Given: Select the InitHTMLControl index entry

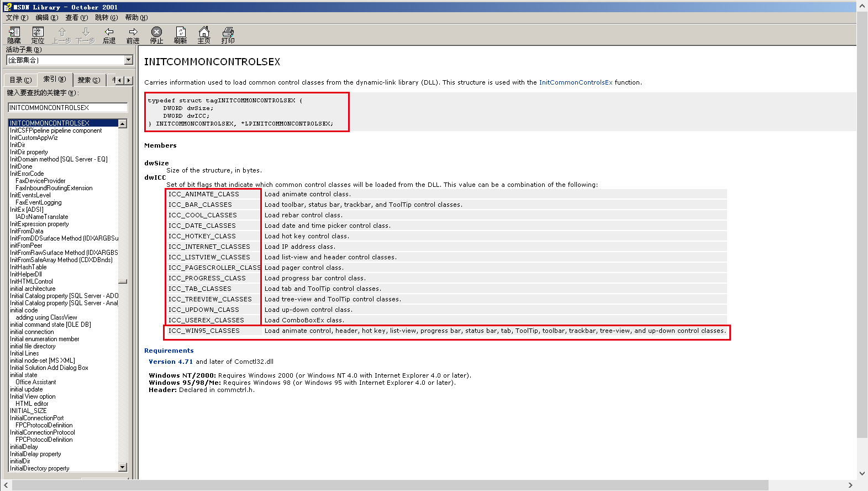Looking at the screenshot, I should tap(31, 281).
